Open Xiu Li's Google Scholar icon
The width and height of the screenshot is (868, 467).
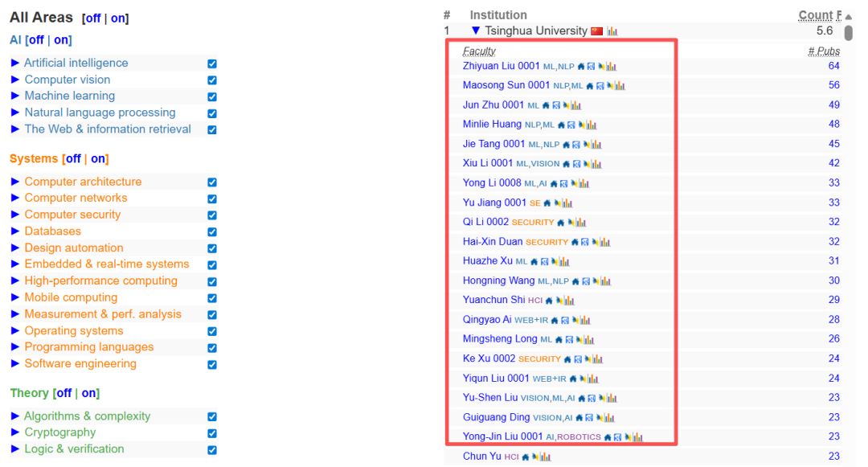577,164
